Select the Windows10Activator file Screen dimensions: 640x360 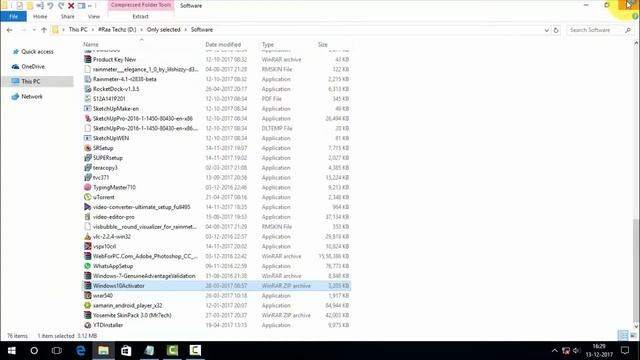(x=217, y=286)
